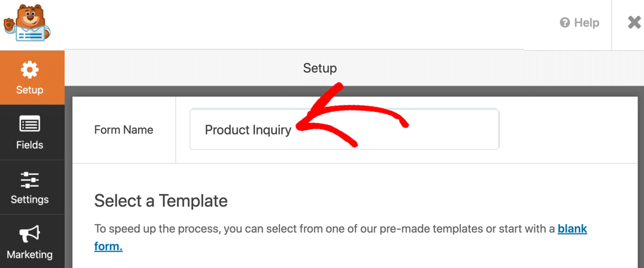
Task: Close the form builder with X
Action: (634, 23)
